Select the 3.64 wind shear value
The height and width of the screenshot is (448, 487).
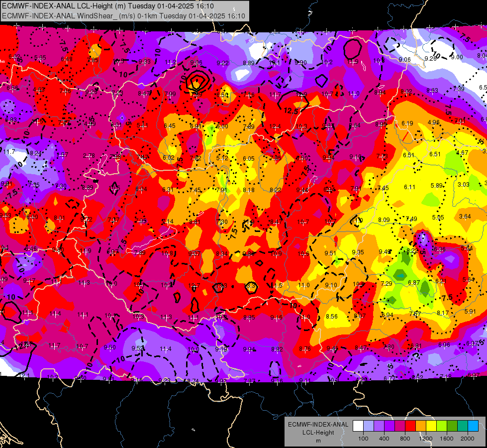tap(465, 216)
